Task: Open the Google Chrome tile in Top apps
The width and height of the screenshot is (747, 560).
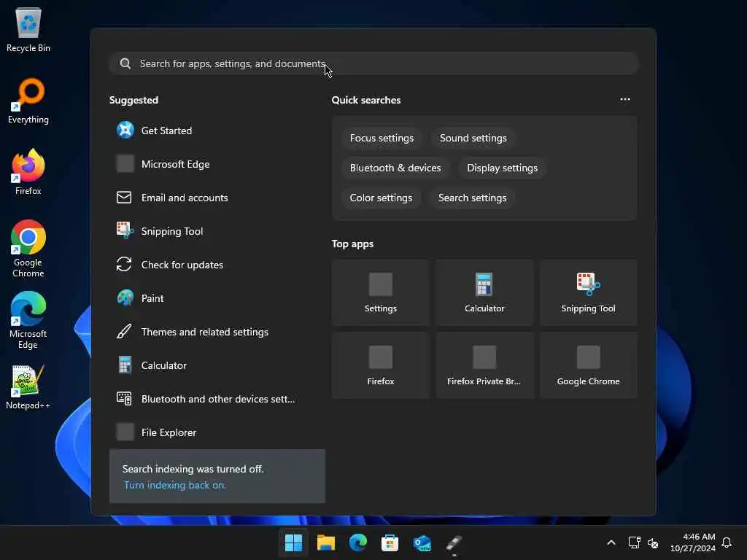Action: [589, 365]
